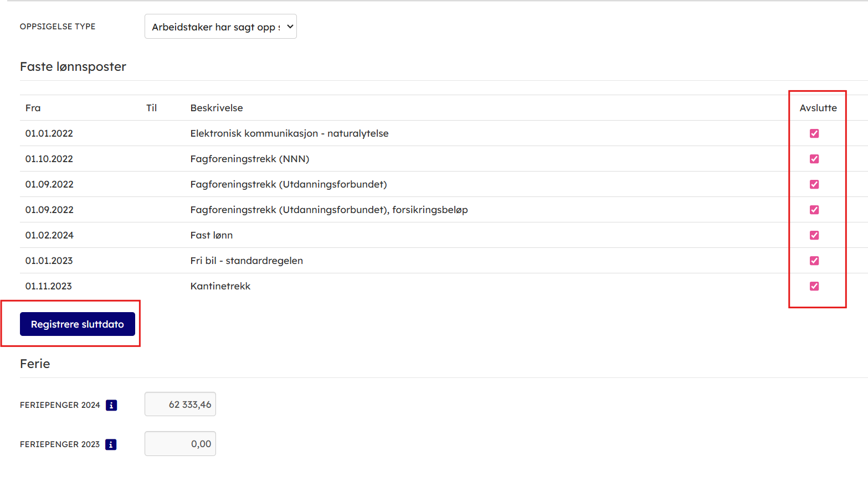
Task: Toggle Avslutte for Fri bil - standardregelen
Action: click(814, 261)
